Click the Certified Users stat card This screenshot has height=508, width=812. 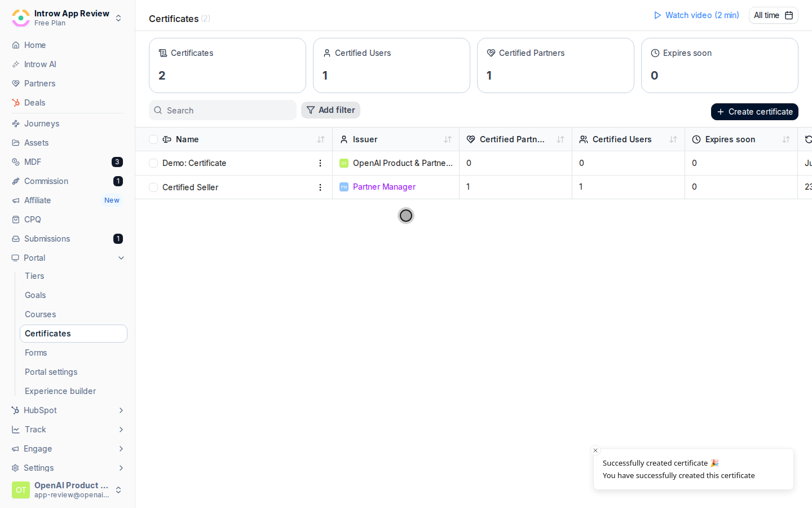[391, 65]
